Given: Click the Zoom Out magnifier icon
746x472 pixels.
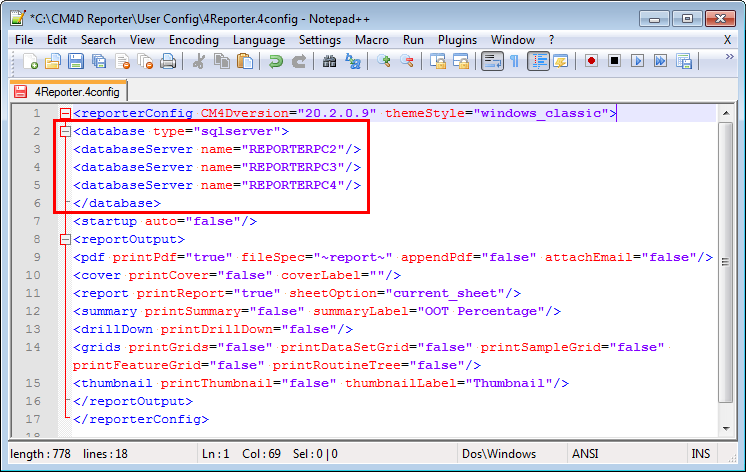Looking at the screenshot, I should 406,61.
